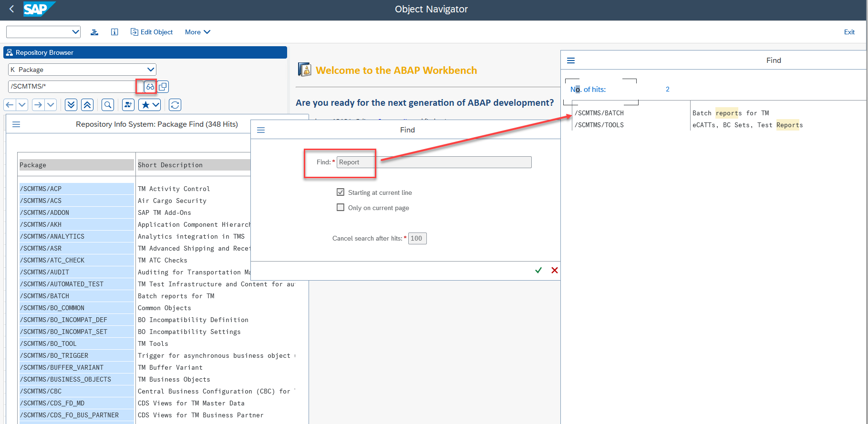Expand all nodes with the double-down chevron icon
This screenshot has height=424, width=868.
(x=71, y=105)
